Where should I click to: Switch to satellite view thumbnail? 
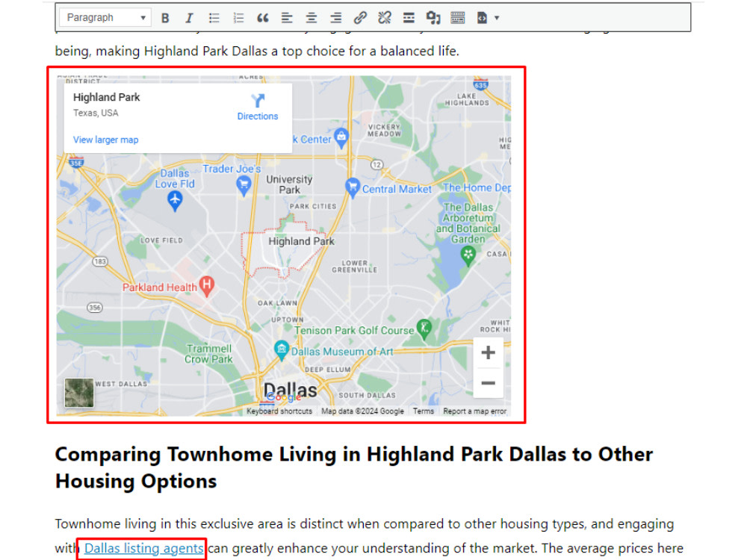(x=79, y=393)
